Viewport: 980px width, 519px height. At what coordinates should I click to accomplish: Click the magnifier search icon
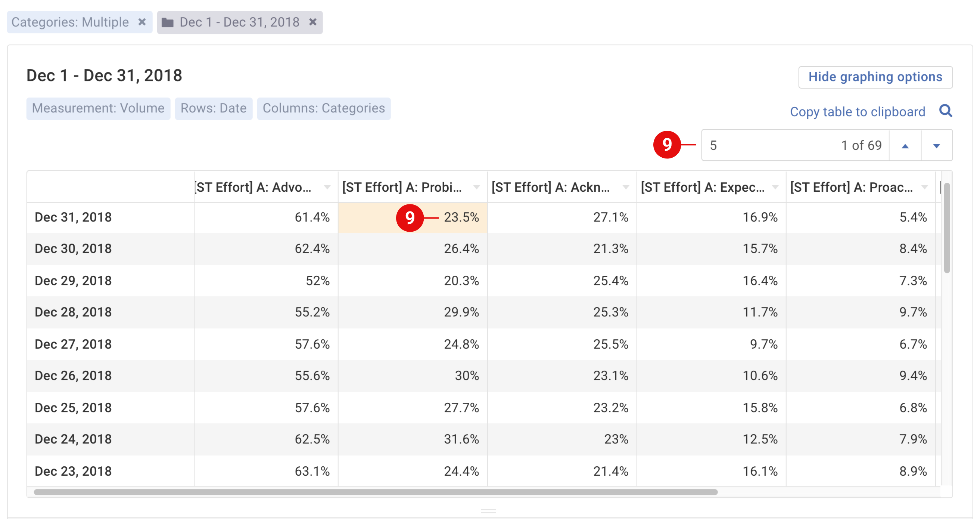pyautogui.click(x=945, y=111)
